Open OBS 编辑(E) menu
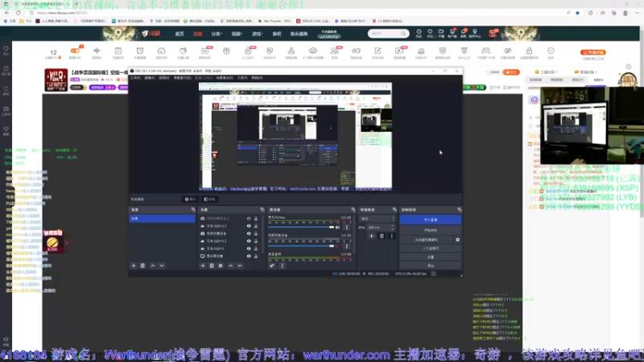The image size is (644, 362). tap(150, 77)
